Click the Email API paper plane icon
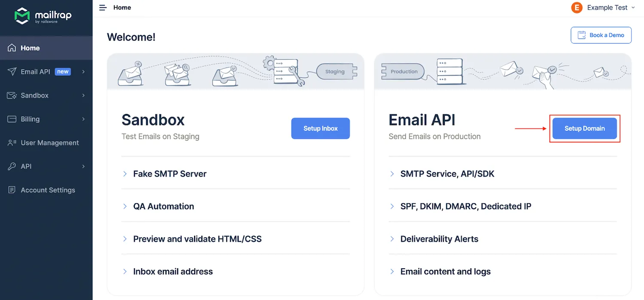 (12, 71)
